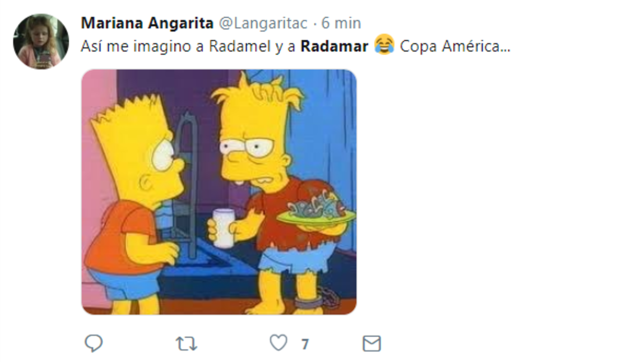The image size is (644, 362).
Task: Click the like count number 7
Action: (x=305, y=345)
